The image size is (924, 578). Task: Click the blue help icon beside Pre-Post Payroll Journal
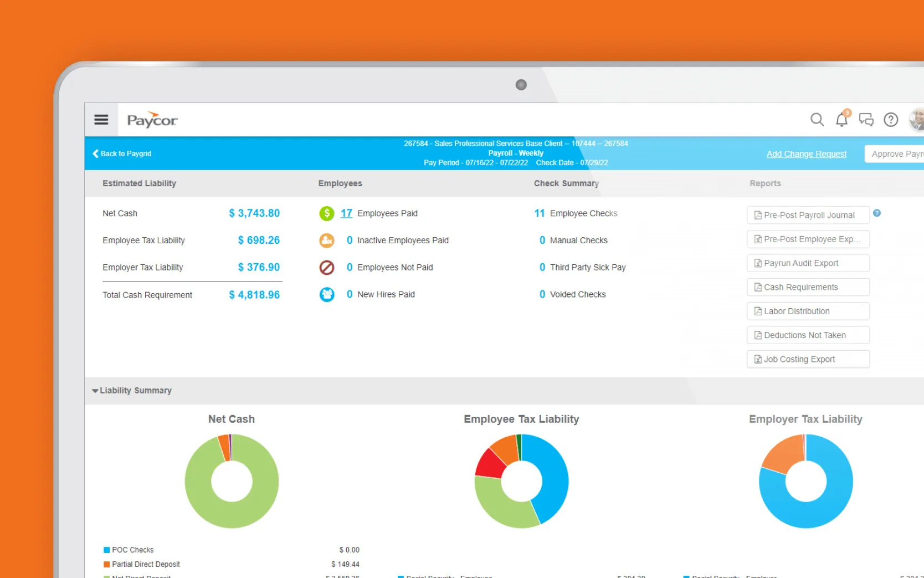(877, 213)
